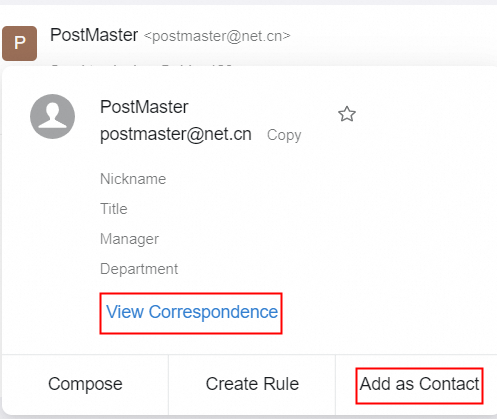
Task: Click the Nickname field label
Action: [x=133, y=179]
